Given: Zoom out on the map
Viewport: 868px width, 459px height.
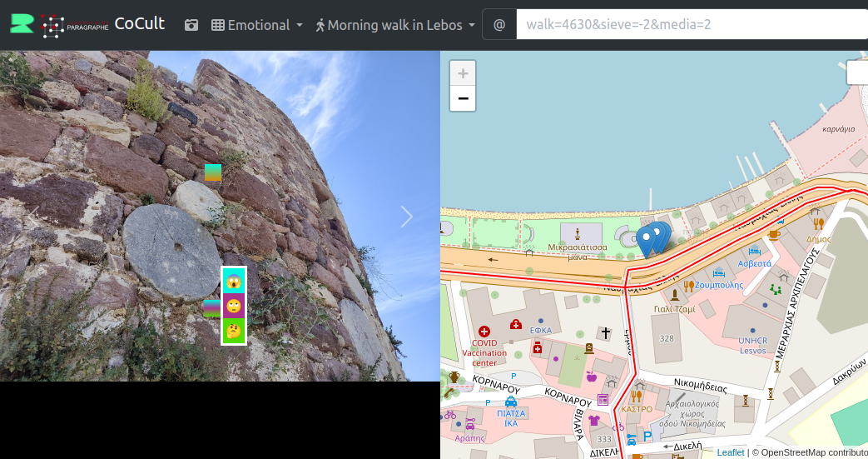Looking at the screenshot, I should tap(463, 98).
